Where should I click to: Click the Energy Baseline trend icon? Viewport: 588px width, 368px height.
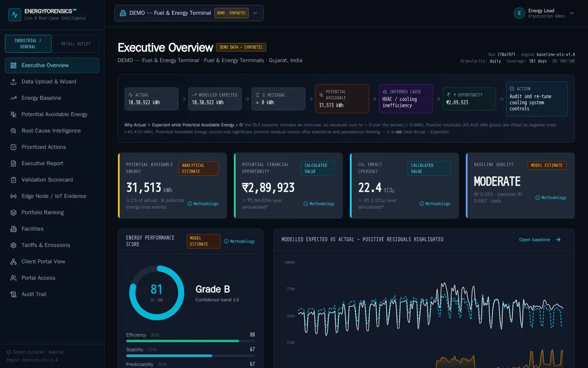coord(13,98)
